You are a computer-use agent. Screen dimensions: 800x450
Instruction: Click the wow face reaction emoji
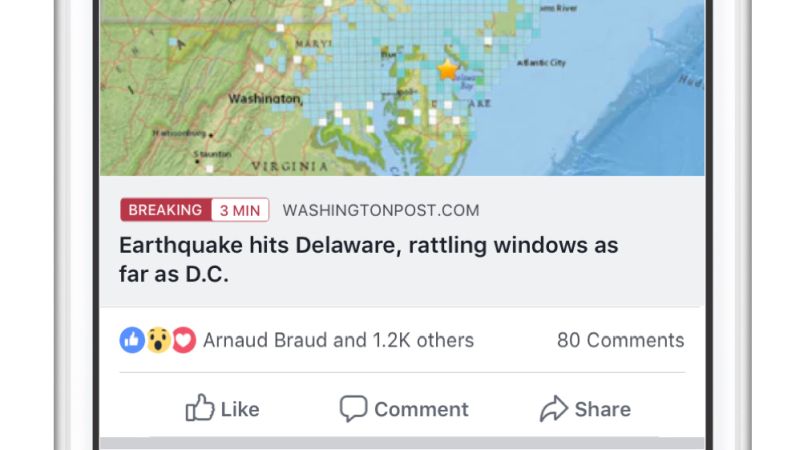point(159,340)
